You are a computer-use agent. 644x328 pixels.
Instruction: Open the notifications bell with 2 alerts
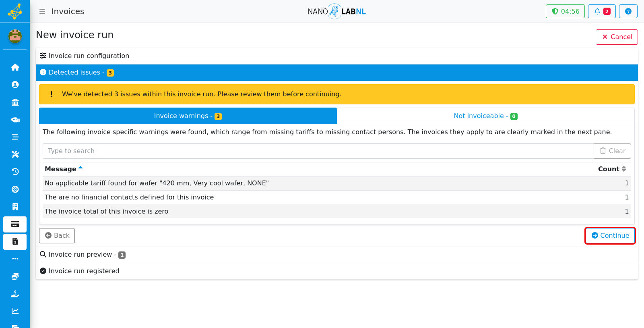(x=602, y=11)
